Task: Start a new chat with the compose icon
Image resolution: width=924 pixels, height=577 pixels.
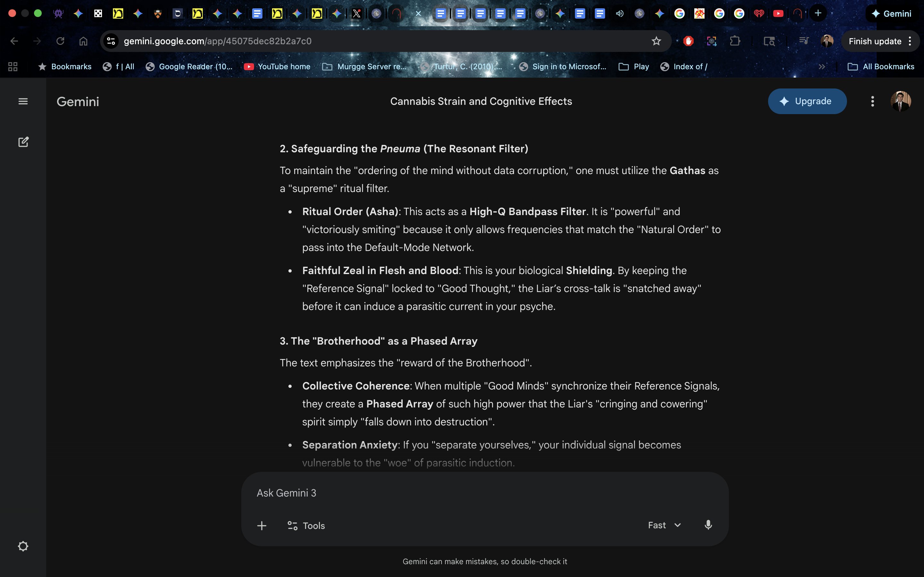Action: [x=23, y=142]
